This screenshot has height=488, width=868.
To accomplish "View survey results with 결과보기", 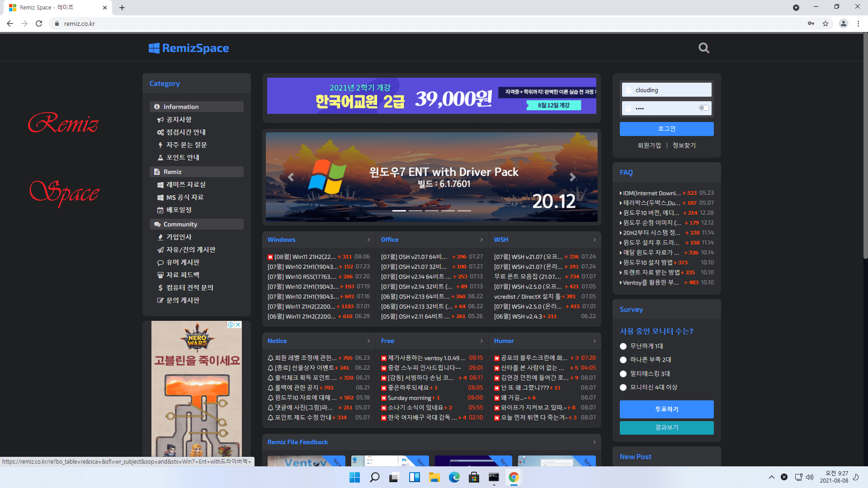I will [x=666, y=427].
